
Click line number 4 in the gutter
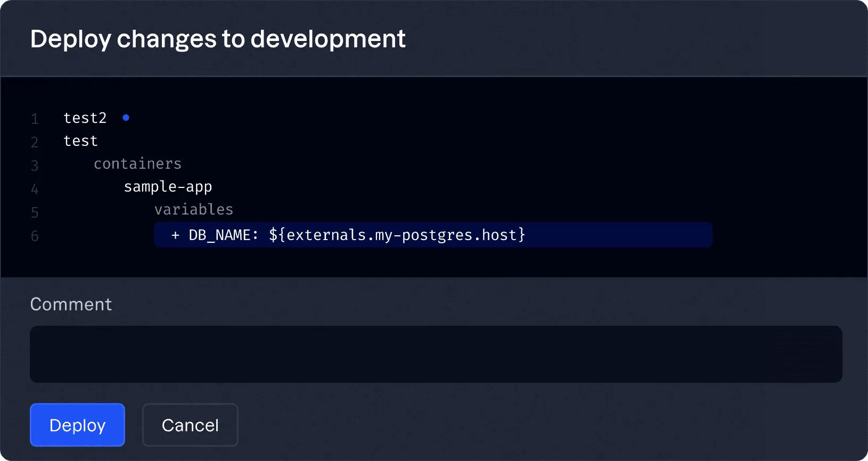pos(35,189)
